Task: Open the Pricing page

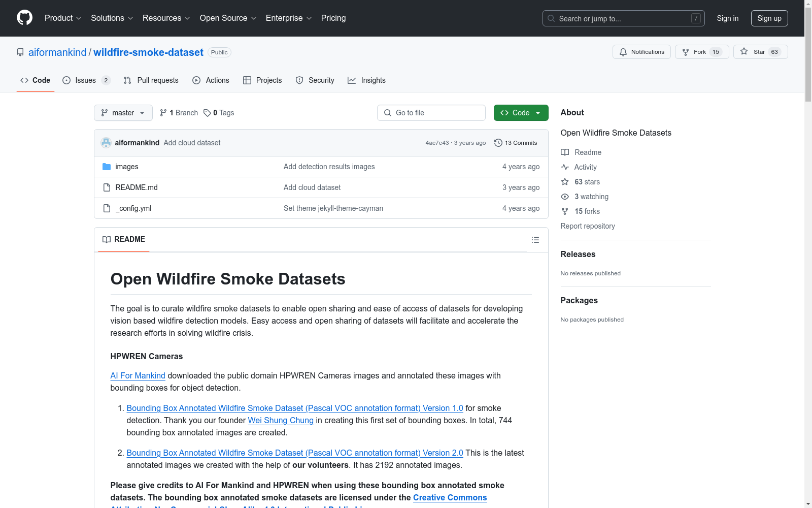Action: [x=333, y=18]
